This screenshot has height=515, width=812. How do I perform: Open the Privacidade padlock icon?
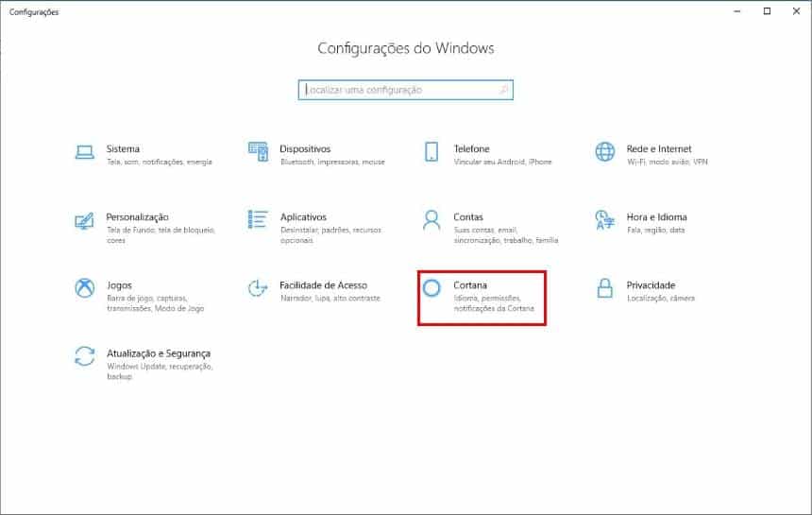(605, 288)
